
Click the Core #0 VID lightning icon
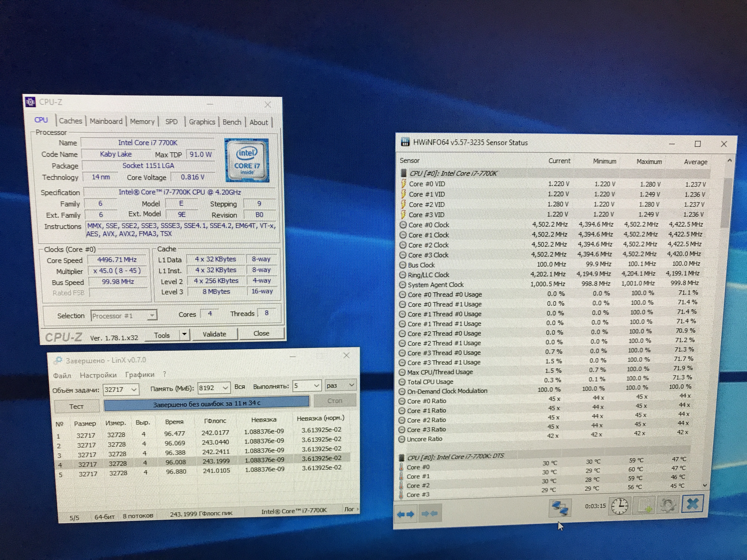[x=403, y=184]
